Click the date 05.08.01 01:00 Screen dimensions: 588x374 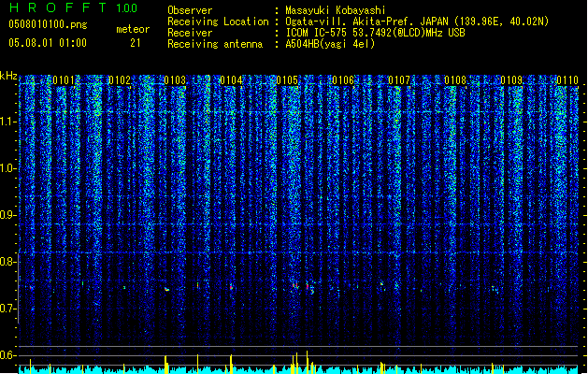48,43
